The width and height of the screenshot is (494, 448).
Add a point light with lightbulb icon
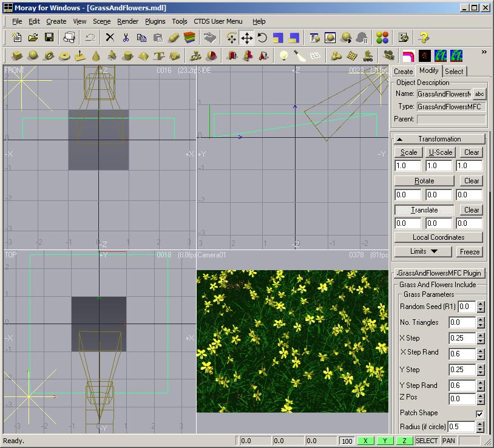pyautogui.click(x=283, y=56)
